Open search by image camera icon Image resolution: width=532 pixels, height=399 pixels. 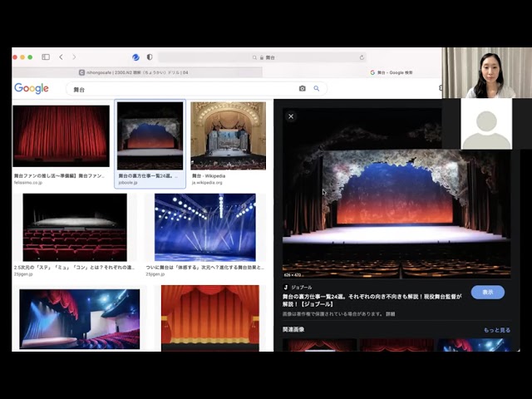pyautogui.click(x=302, y=89)
